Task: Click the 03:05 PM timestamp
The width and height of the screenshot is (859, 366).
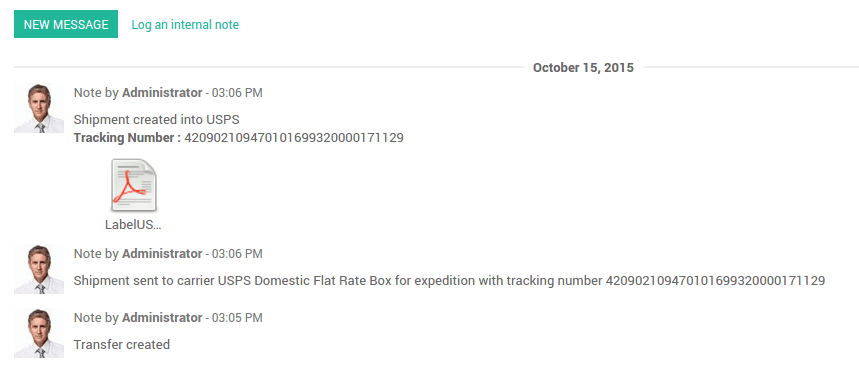Action: point(237,318)
